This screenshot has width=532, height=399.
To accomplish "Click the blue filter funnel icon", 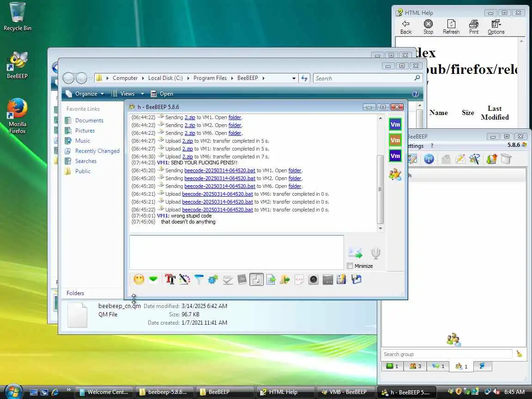I will tap(199, 279).
